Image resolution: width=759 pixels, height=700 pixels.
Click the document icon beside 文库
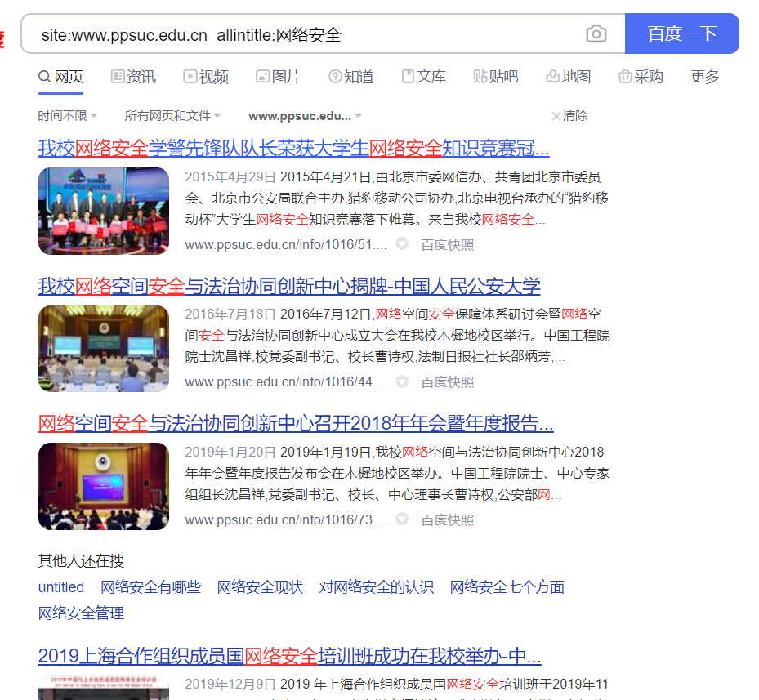pyautogui.click(x=408, y=77)
